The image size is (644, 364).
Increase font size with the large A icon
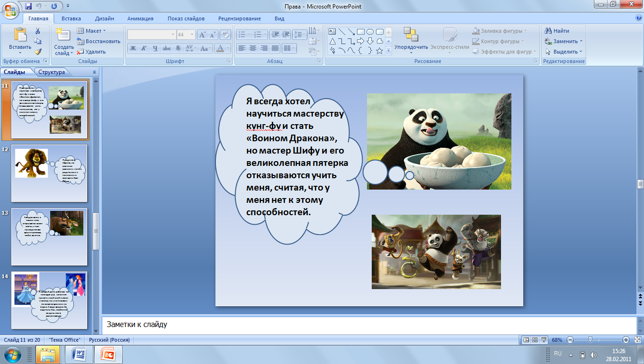202,35
